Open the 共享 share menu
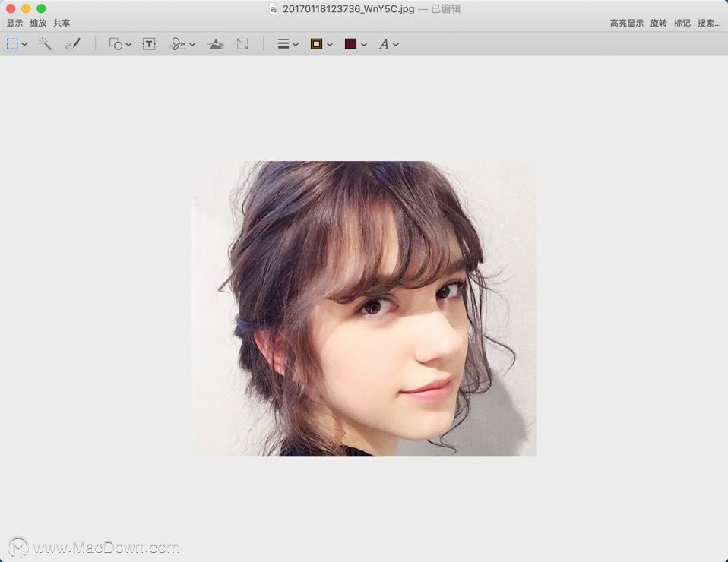 pos(62,23)
